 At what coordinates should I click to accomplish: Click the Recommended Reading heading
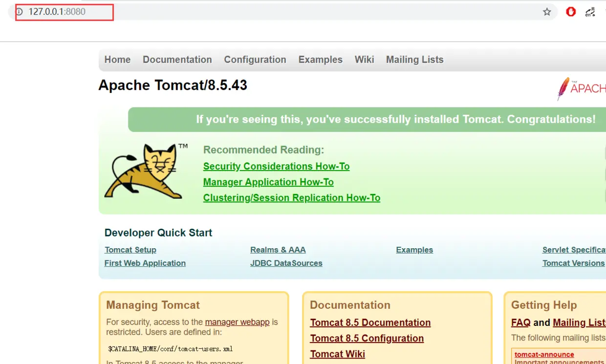point(264,150)
